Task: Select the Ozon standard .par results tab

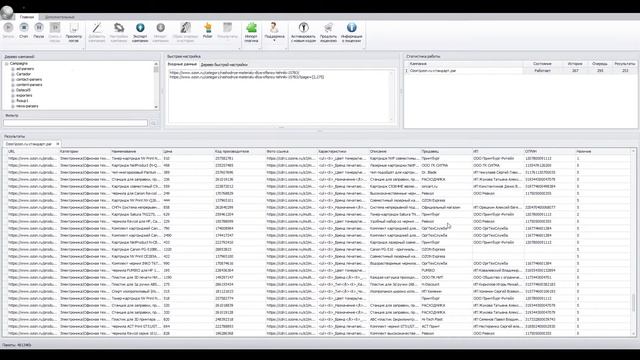Action: (30, 144)
